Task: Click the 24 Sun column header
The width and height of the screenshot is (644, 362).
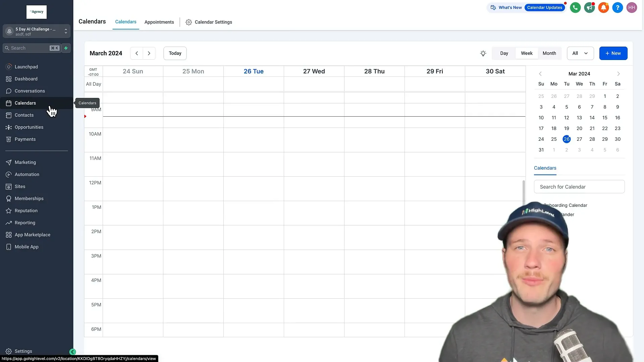Action: (133, 71)
